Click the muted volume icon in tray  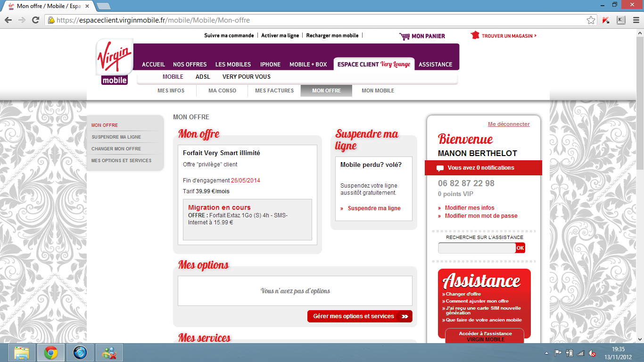[x=592, y=353]
